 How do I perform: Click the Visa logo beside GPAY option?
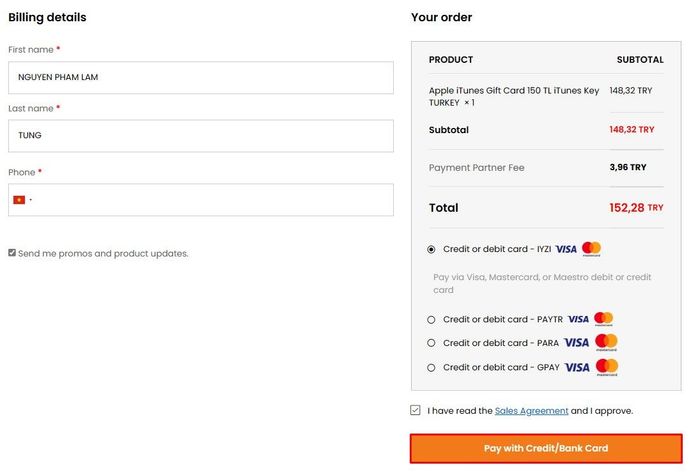coord(577,368)
